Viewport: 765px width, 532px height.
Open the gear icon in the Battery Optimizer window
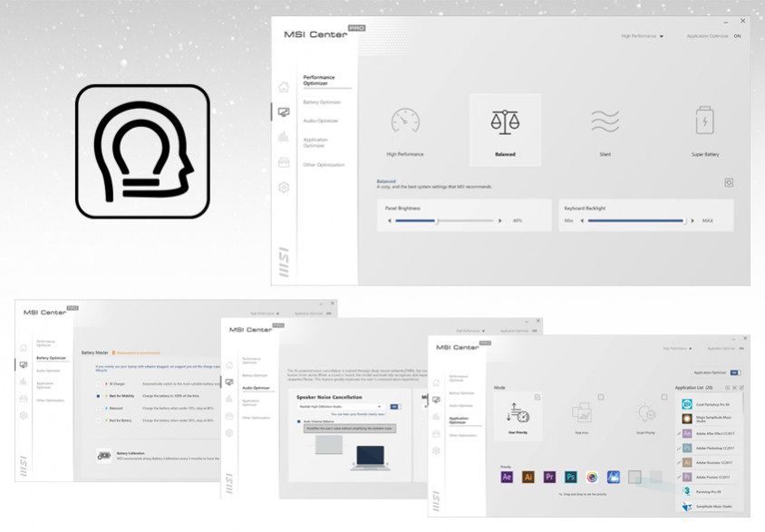coord(24,415)
